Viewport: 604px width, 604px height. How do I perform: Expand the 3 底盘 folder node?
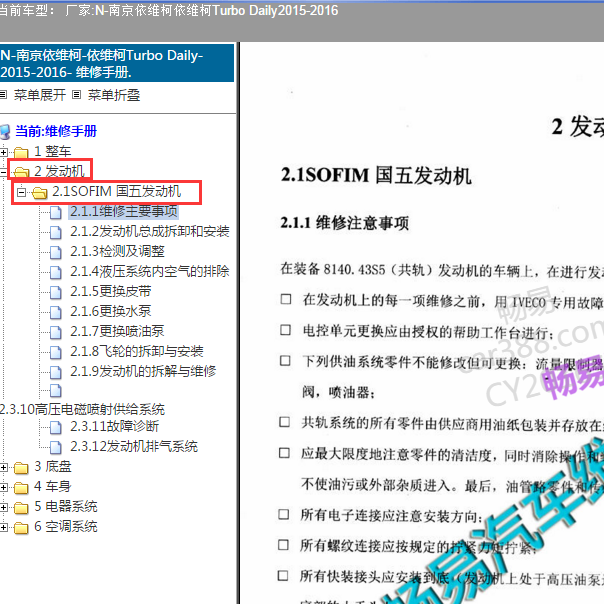3,468
